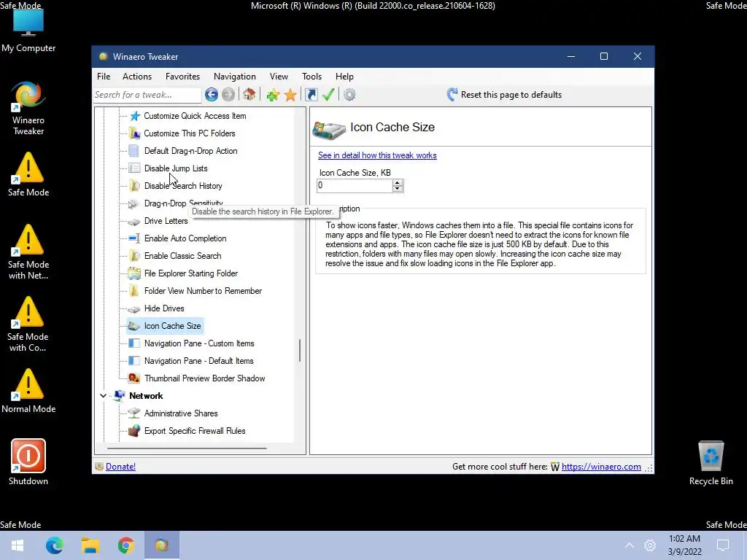This screenshot has height=560, width=747.
Task: Open the File menu
Action: pyautogui.click(x=104, y=76)
